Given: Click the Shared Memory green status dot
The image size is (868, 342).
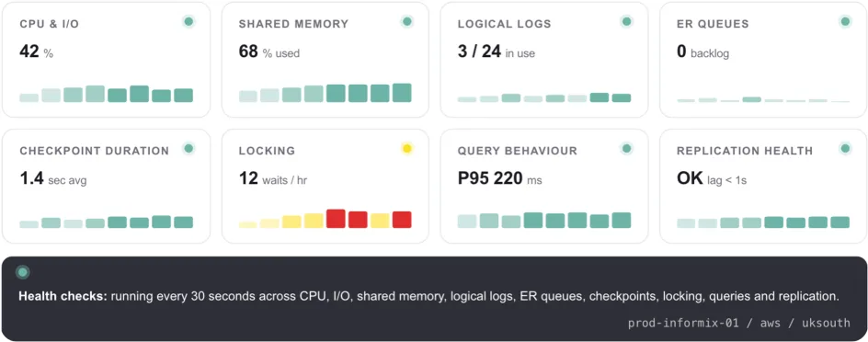Looking at the screenshot, I should coord(406,21).
